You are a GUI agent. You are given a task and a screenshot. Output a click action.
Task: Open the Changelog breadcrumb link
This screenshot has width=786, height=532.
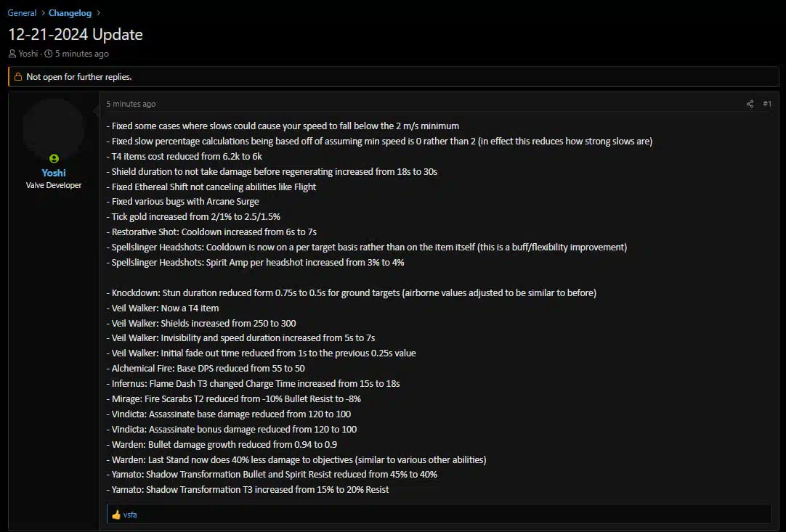click(70, 13)
